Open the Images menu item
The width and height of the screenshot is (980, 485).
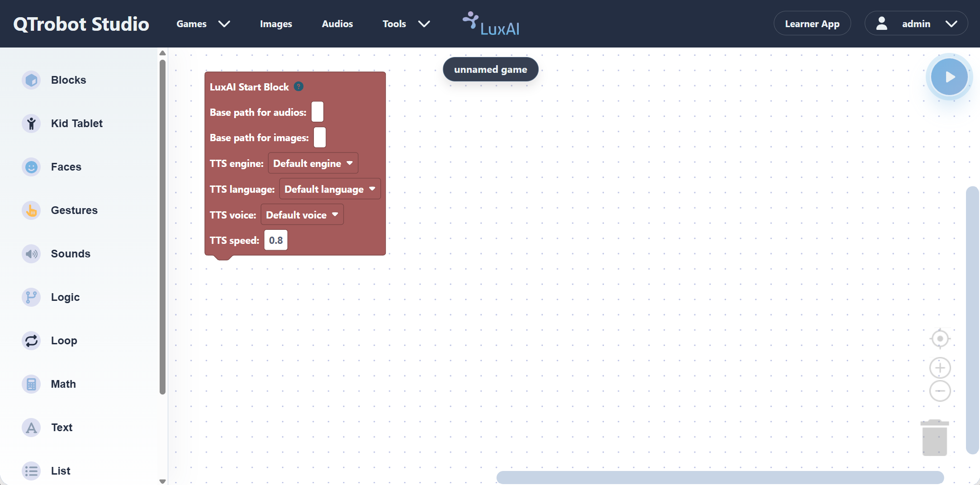276,24
